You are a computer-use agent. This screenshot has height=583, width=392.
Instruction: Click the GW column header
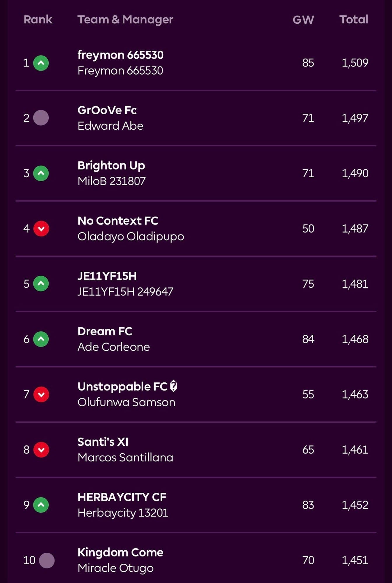303,20
